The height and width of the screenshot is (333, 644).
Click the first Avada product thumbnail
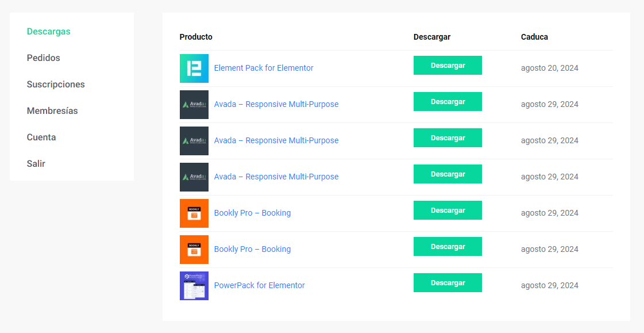pyautogui.click(x=194, y=105)
